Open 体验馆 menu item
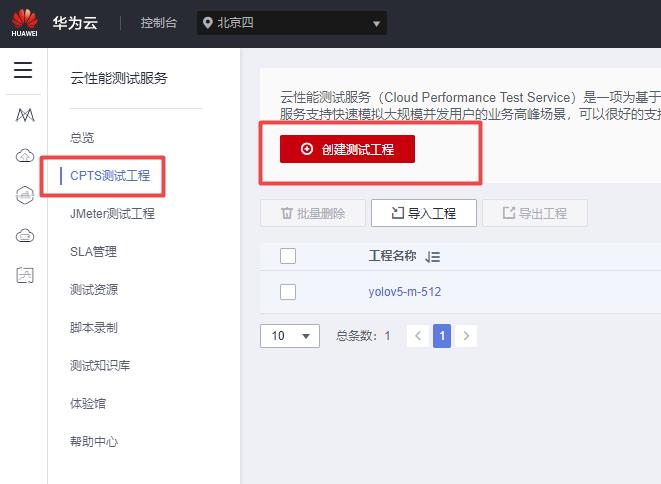Screen dimensions: 661x484 (88, 403)
